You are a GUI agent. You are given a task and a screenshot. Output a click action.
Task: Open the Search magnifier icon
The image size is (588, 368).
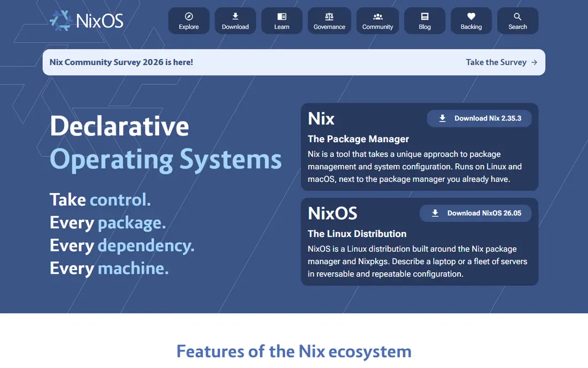517,17
